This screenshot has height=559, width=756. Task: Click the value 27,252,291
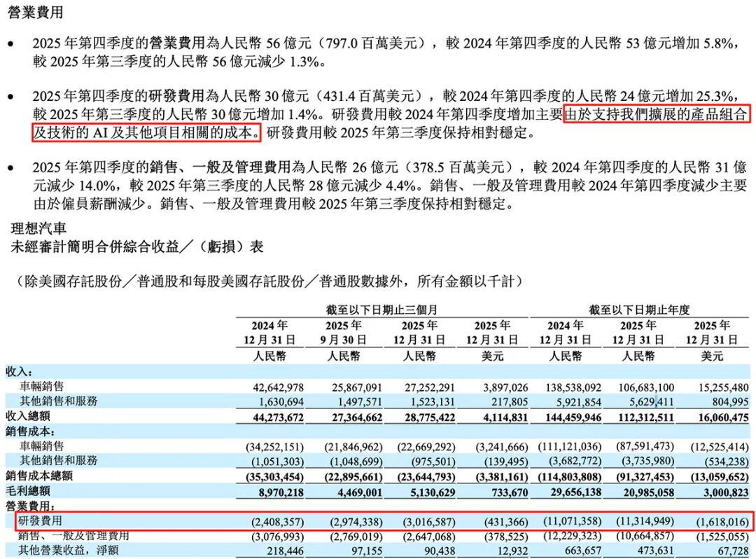click(430, 387)
